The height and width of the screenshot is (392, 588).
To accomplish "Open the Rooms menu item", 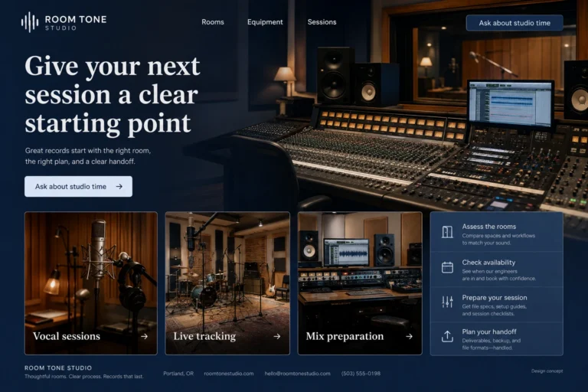I will [213, 22].
